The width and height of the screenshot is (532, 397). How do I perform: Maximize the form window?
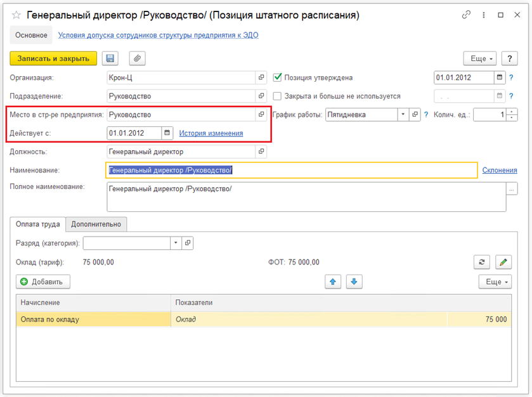(500, 15)
